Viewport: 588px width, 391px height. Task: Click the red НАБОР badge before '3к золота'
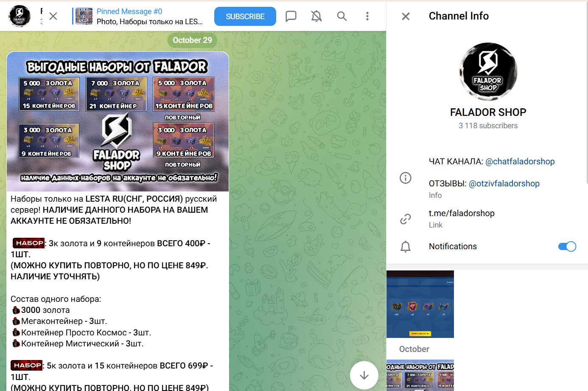coord(29,243)
